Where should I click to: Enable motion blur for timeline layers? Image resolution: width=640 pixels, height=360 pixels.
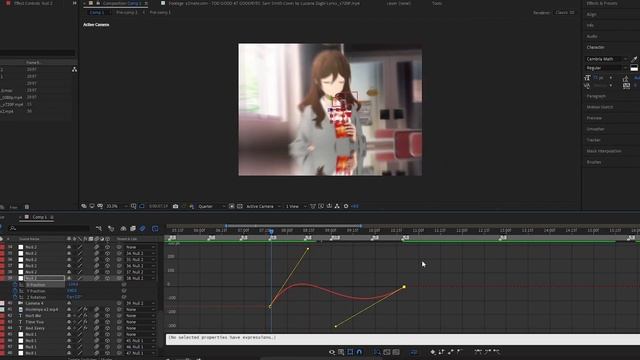(142, 229)
